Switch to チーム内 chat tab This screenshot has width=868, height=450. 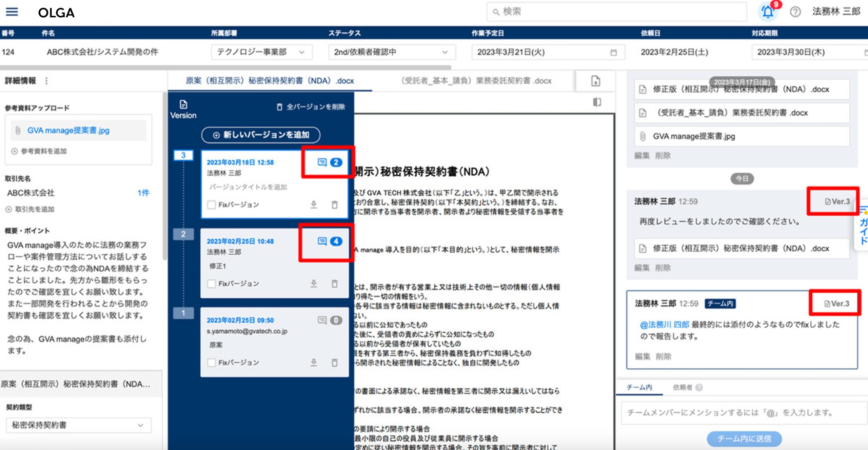[639, 387]
